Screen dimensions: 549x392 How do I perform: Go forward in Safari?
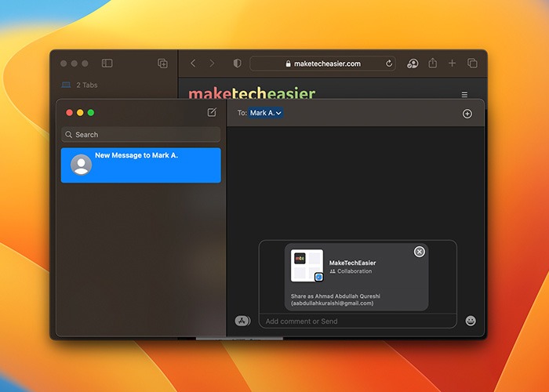[212, 64]
